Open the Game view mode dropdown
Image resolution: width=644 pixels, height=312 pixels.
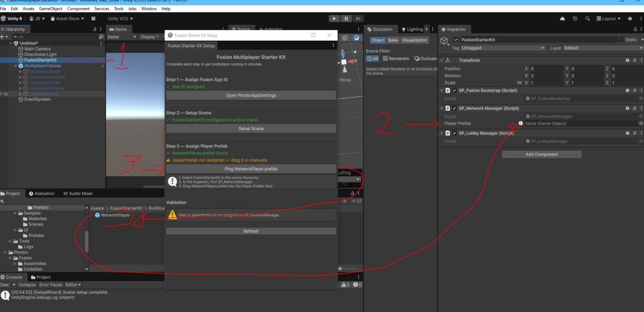click(121, 37)
